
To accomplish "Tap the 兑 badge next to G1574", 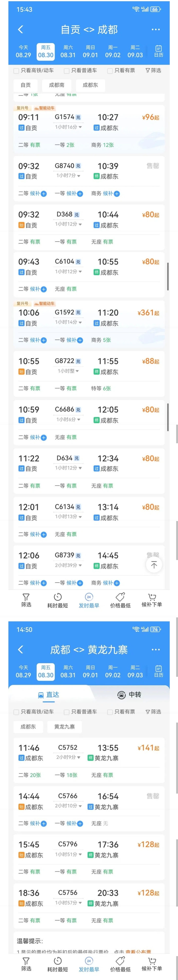I will 78,117.
